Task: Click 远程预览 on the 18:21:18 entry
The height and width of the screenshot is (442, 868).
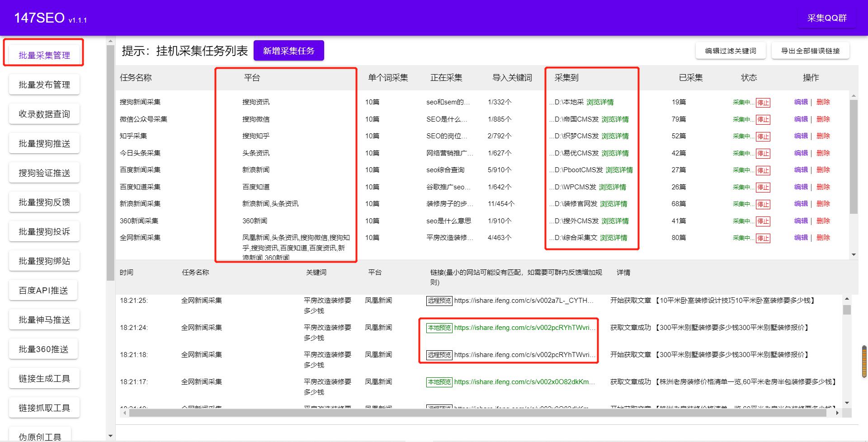Action: pos(439,355)
